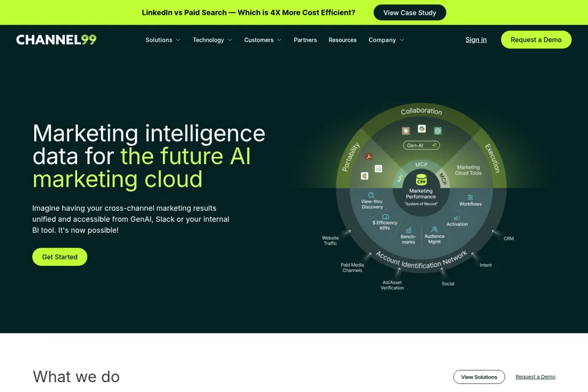The height and width of the screenshot is (392, 588).
Task: Click the ChatGPT icon under Collaboration
Action: click(437, 130)
